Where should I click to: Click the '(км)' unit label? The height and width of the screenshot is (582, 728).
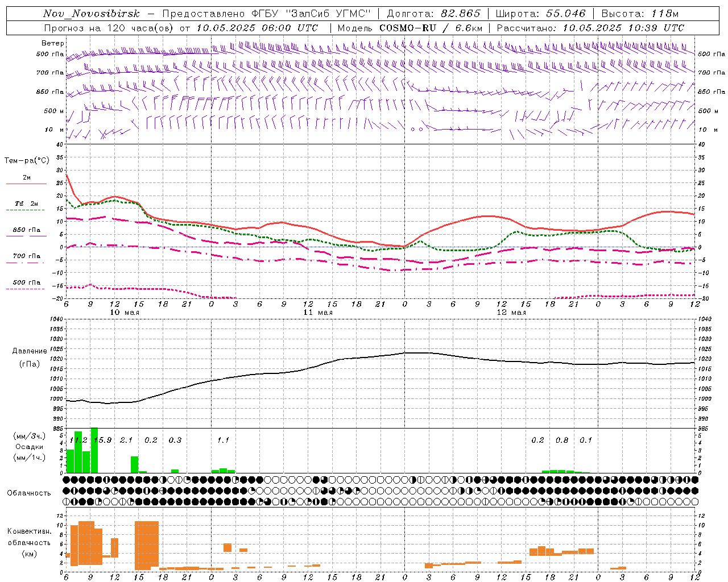pyautogui.click(x=30, y=553)
